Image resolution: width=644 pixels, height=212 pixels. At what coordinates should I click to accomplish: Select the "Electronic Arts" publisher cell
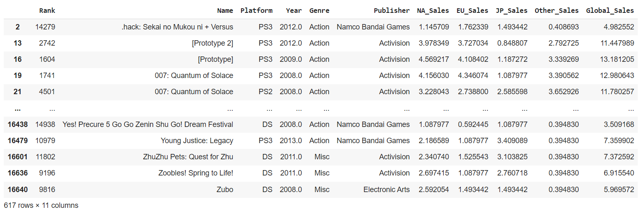point(386,190)
